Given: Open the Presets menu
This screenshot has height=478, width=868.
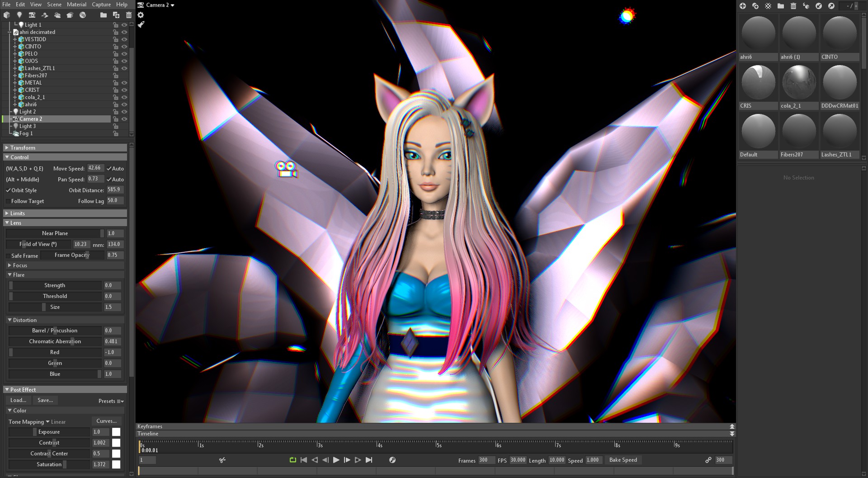Looking at the screenshot, I should coord(111,401).
